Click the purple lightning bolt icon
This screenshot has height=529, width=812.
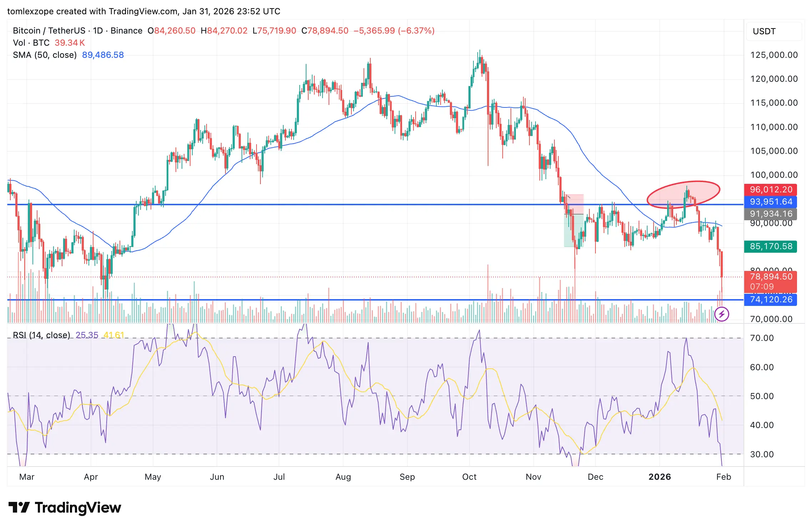(722, 314)
